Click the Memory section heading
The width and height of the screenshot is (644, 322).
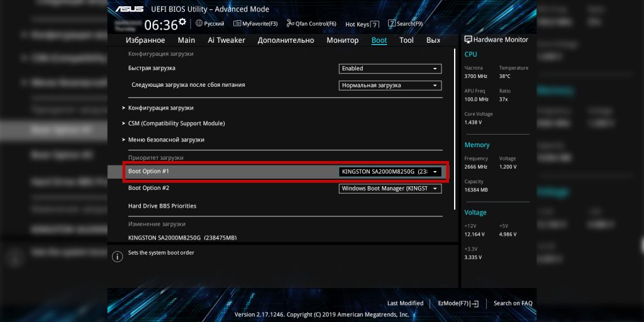[x=477, y=145]
